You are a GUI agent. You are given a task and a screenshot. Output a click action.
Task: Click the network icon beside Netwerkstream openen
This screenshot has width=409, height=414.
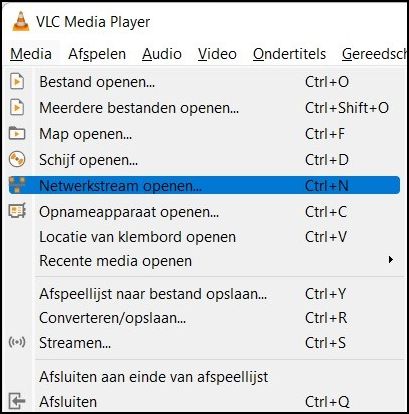point(17,185)
